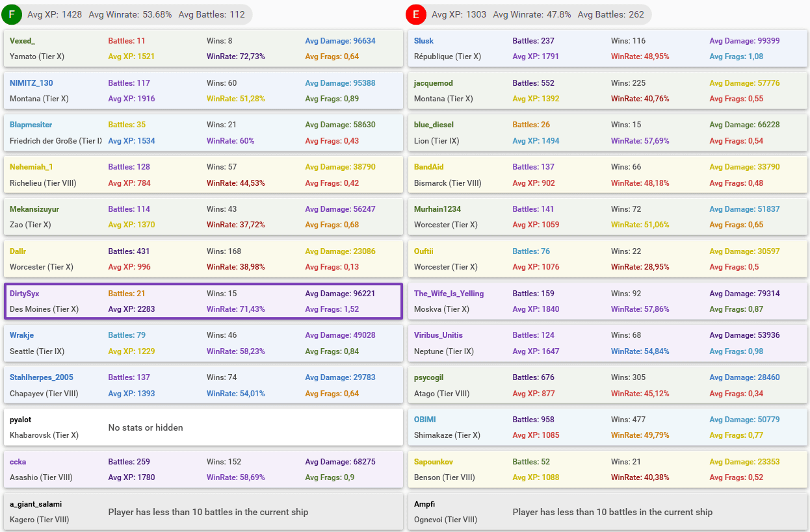Viewport: 810px width, 532px height.
Task: Click Bismarck (Tier VIII) ship label
Action: (448, 183)
